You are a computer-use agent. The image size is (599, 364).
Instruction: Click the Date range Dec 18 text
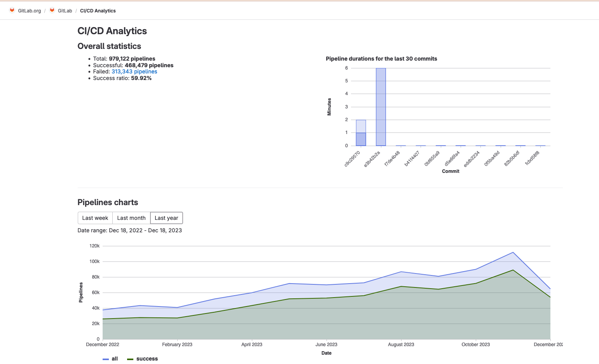click(x=130, y=230)
